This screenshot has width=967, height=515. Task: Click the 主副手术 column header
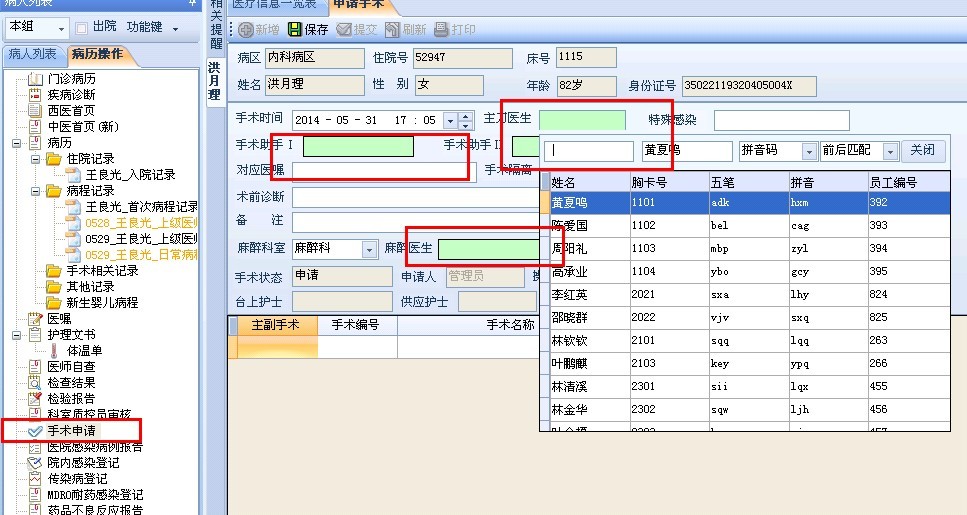(275, 325)
